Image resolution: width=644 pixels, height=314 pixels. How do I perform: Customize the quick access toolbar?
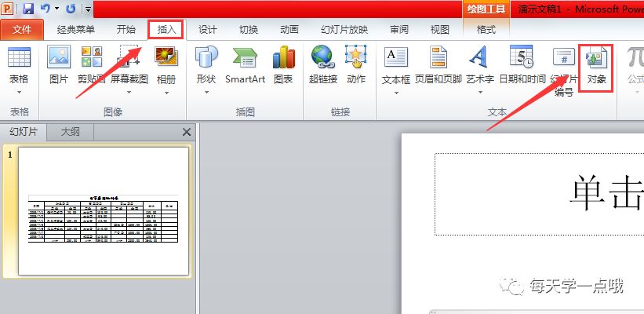click(89, 9)
